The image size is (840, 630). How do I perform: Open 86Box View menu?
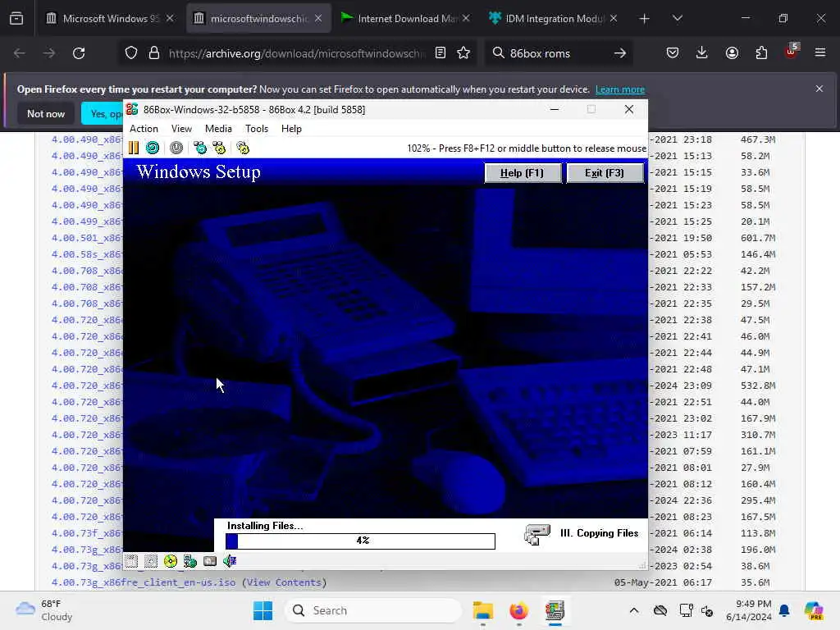click(x=181, y=129)
